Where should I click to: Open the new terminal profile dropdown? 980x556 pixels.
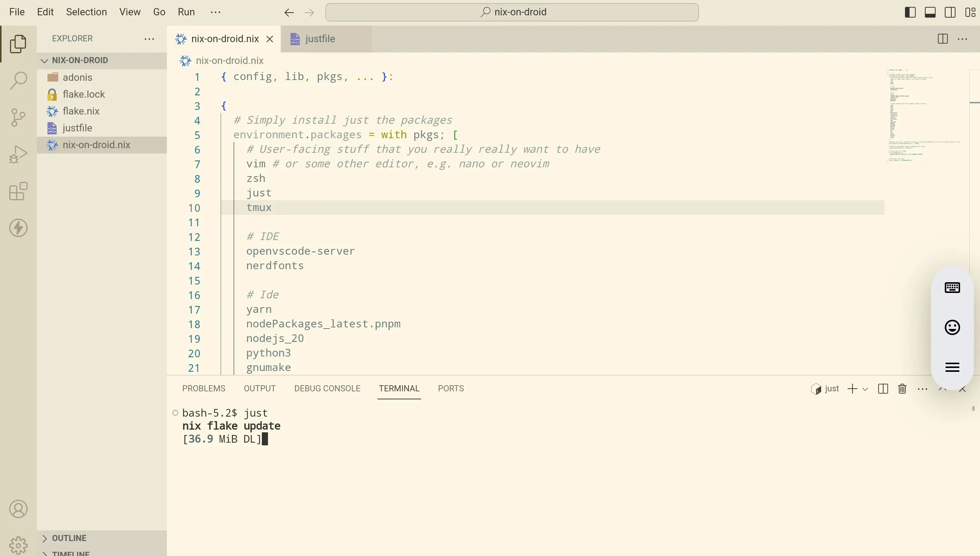click(x=865, y=389)
